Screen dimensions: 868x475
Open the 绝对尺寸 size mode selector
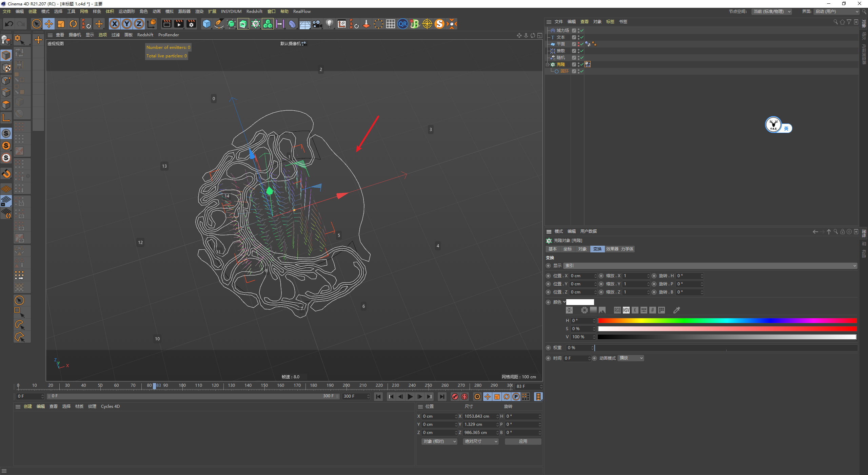(x=480, y=441)
